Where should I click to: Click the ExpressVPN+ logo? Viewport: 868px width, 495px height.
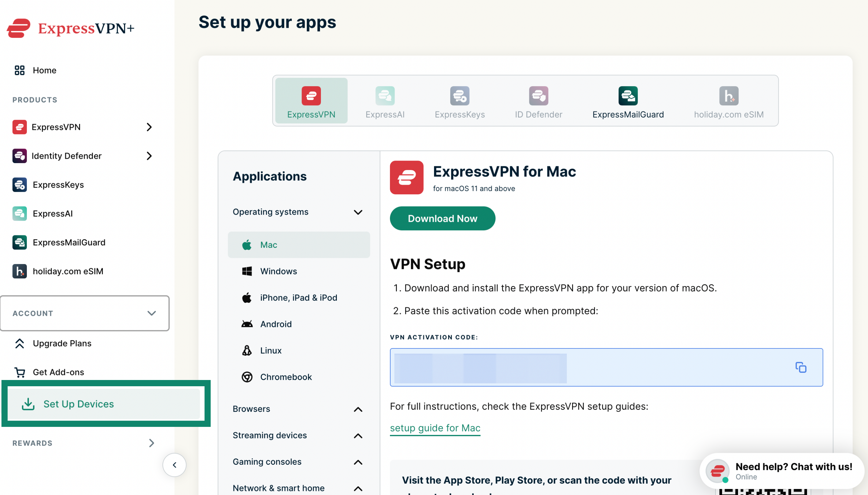[x=70, y=28]
